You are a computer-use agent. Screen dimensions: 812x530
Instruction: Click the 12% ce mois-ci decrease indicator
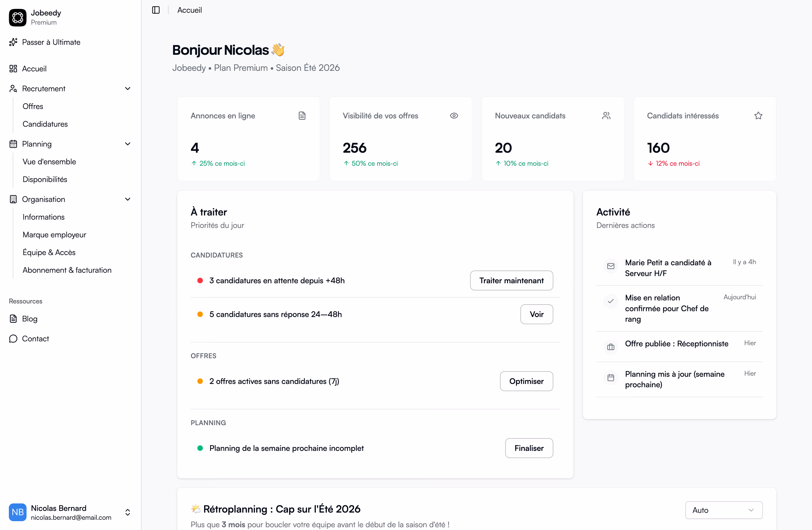(674, 163)
